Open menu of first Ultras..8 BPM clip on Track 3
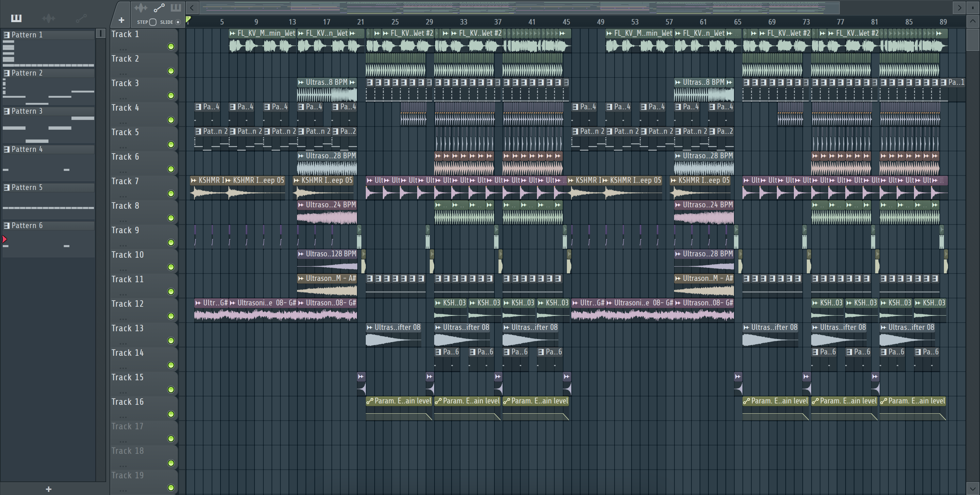The image size is (980, 495). (301, 82)
